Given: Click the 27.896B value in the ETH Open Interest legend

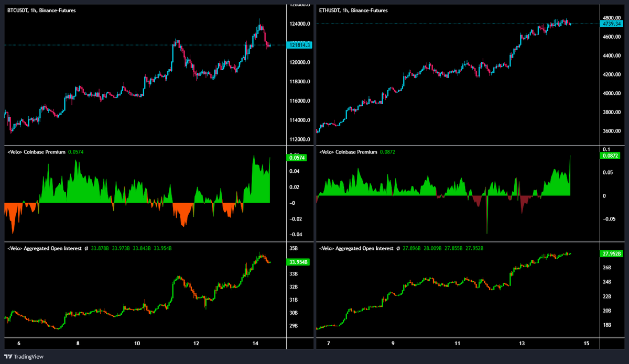Looking at the screenshot, I should (x=411, y=248).
